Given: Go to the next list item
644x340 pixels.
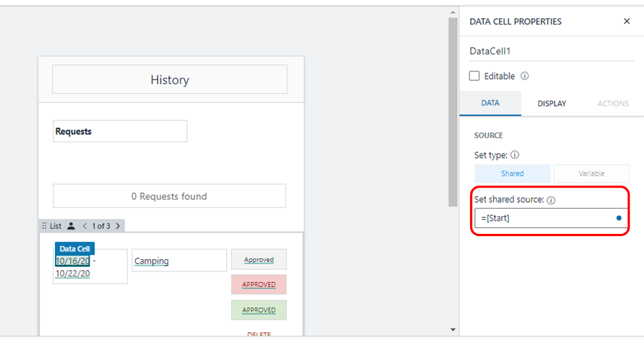Looking at the screenshot, I should 118,226.
